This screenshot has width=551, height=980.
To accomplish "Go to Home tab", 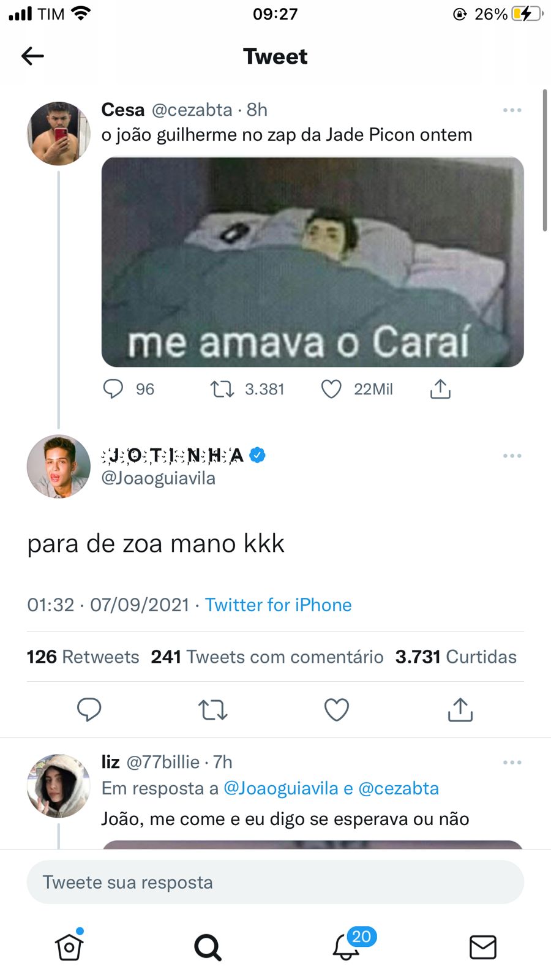I will coord(69,947).
